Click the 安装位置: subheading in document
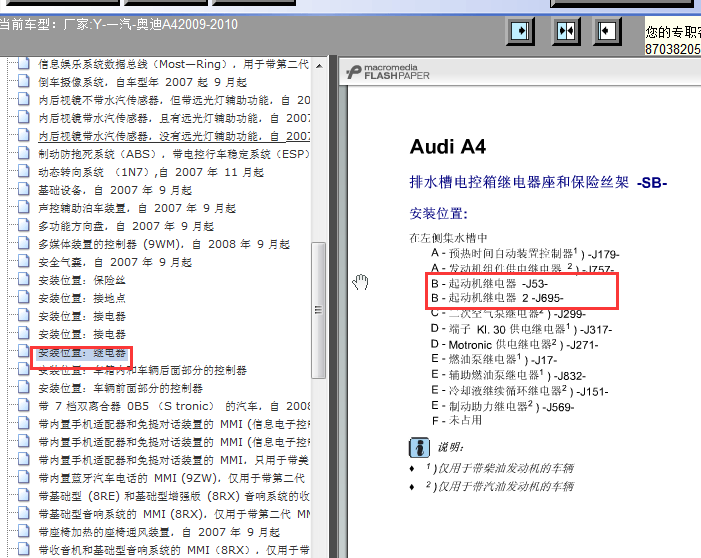Image resolution: width=701 pixels, height=558 pixels. 439,214
